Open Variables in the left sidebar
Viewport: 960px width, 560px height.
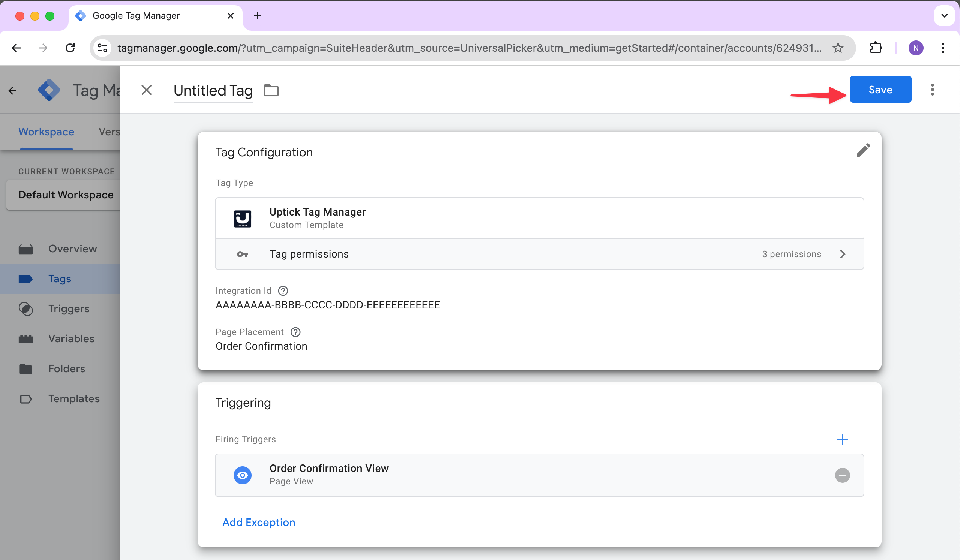[71, 338]
